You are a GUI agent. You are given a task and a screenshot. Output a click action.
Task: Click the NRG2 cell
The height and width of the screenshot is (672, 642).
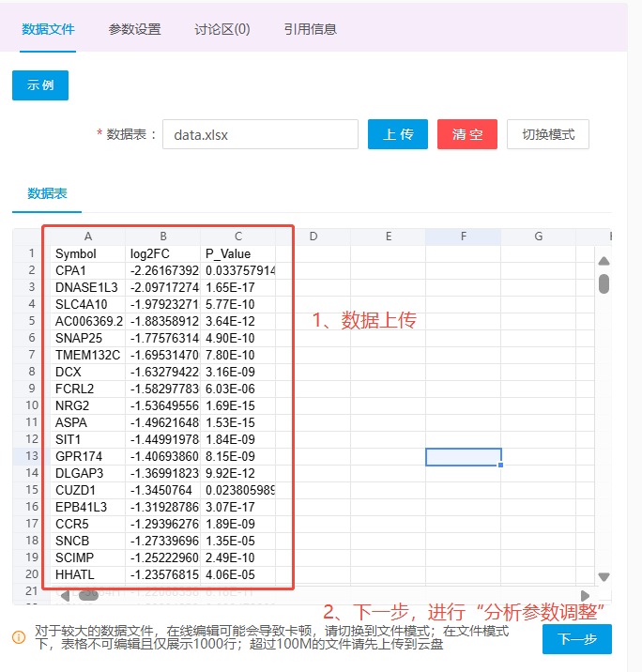pyautogui.click(x=88, y=405)
